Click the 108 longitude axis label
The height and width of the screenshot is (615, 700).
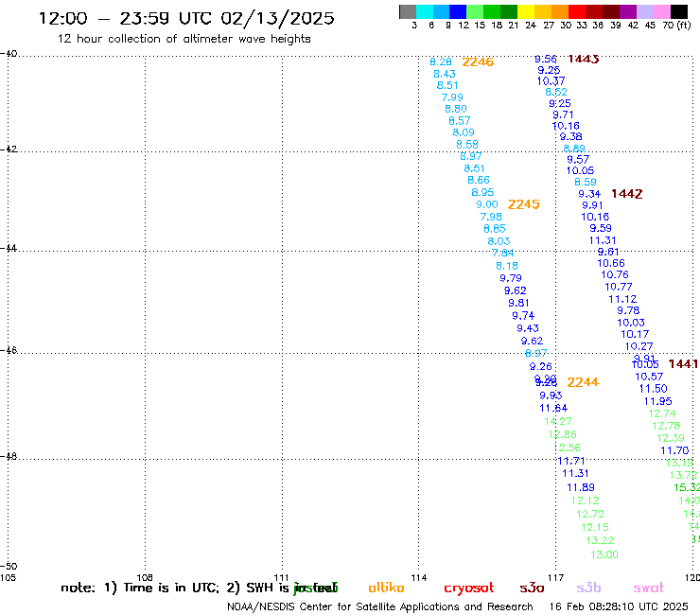(145, 577)
